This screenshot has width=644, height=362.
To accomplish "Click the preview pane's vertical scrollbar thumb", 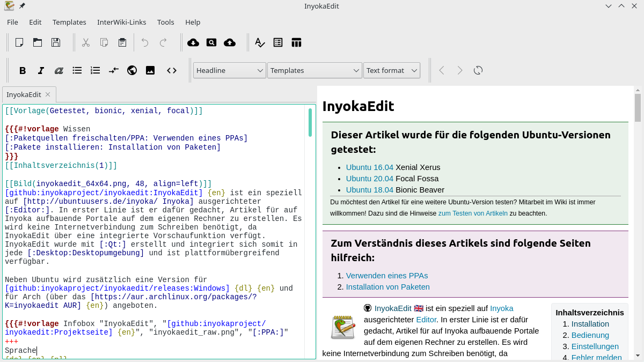I will [638, 108].
